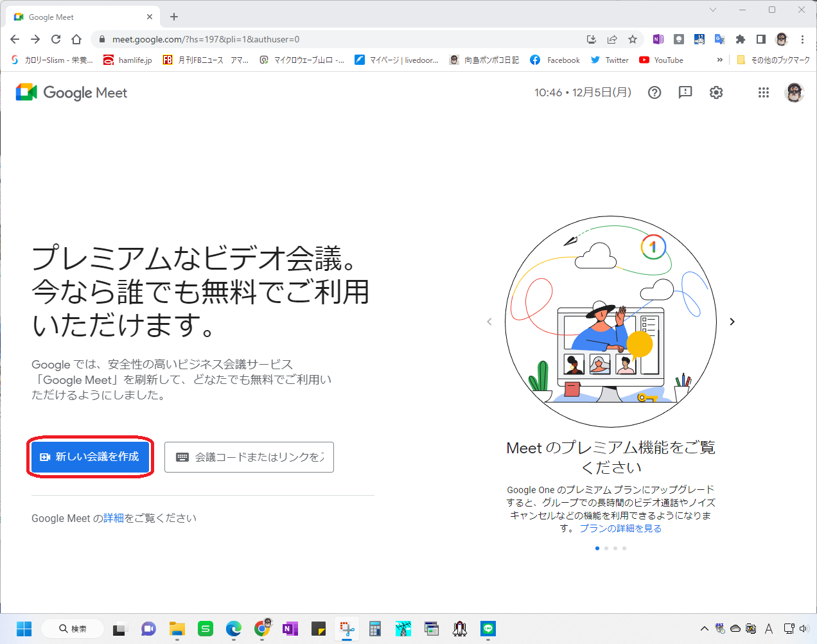Toggle the browser side panel icon

(x=761, y=39)
